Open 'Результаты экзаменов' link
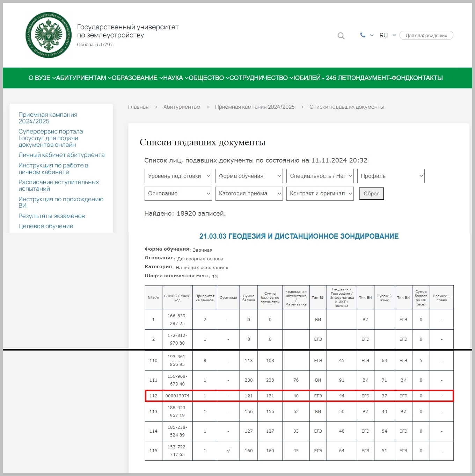The height and width of the screenshot is (476, 475). pyautogui.click(x=52, y=216)
